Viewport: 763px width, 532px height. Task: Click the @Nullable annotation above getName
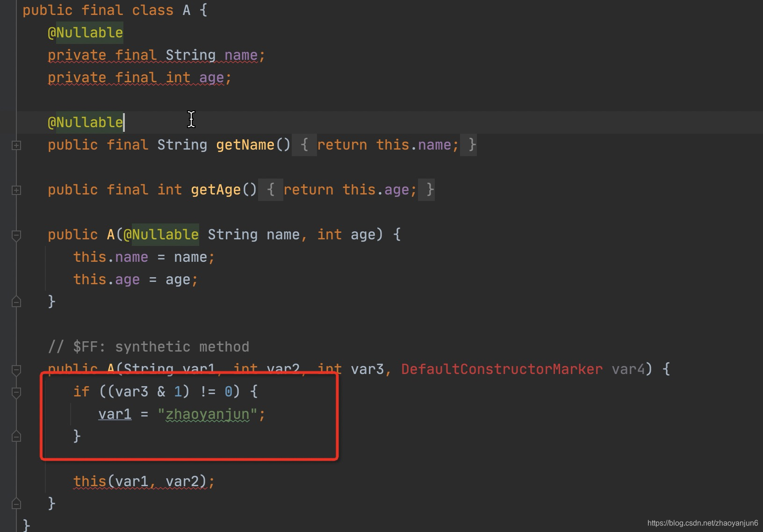[x=85, y=122]
